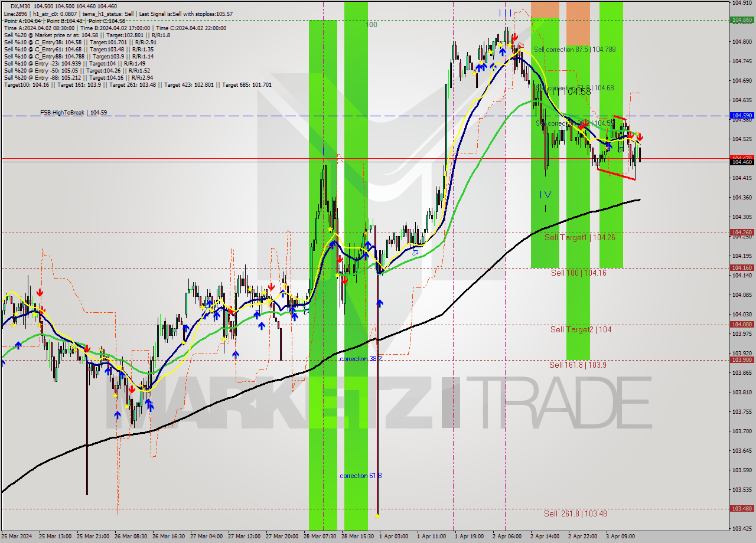The image size is (756, 543).
Task: Click '25 Mar 2024' on time axis
Action: coord(16,537)
